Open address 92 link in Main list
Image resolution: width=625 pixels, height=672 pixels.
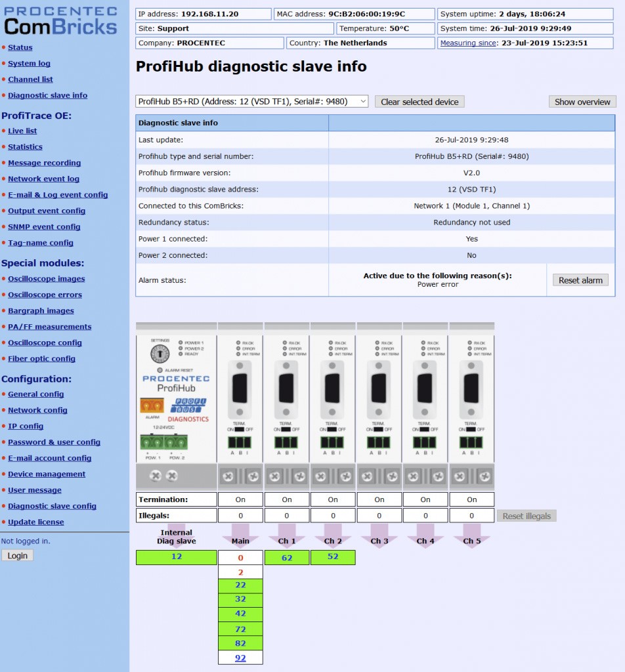[240, 658]
